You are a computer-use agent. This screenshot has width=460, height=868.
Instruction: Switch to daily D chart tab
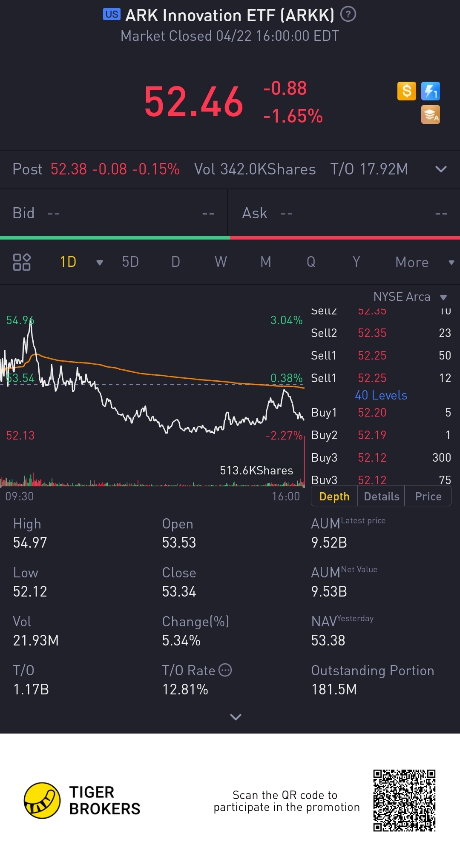pos(175,262)
